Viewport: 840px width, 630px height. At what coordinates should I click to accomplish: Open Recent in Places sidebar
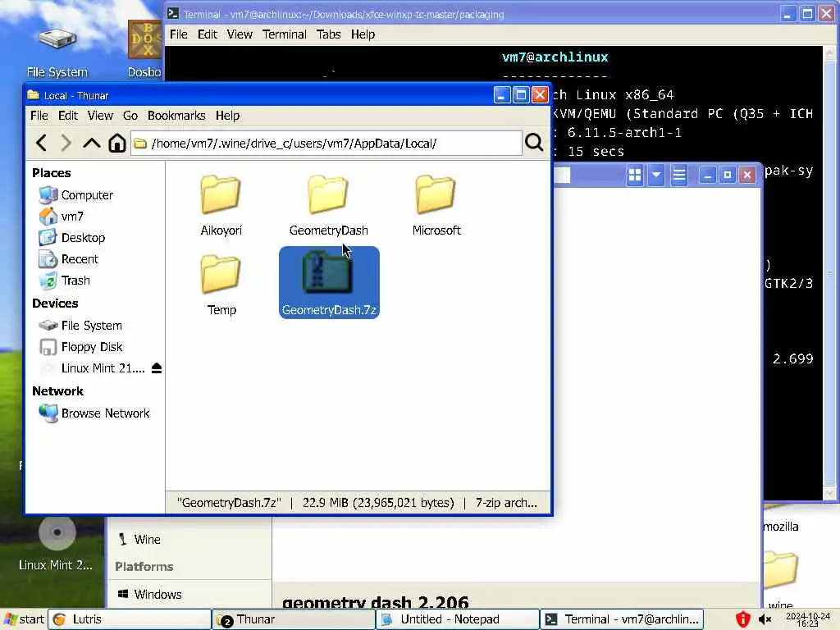coord(69,259)
